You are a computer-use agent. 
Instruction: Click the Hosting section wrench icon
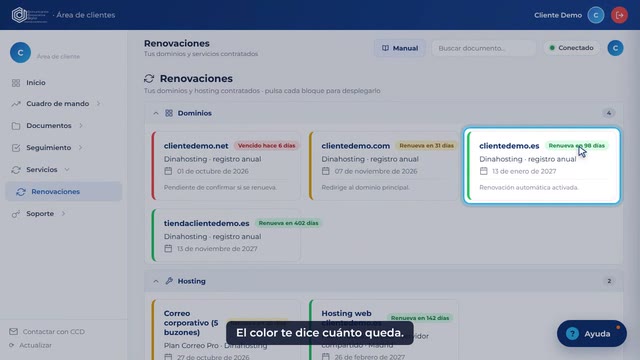(x=169, y=281)
